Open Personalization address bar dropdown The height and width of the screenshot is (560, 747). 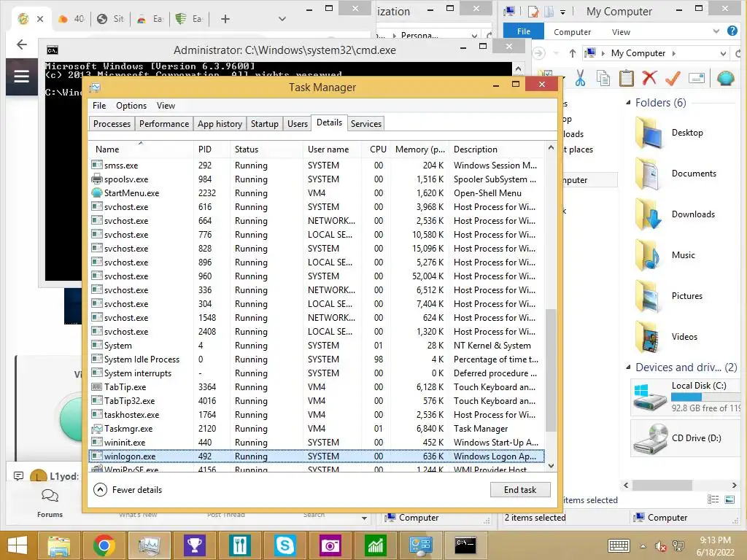click(474, 35)
